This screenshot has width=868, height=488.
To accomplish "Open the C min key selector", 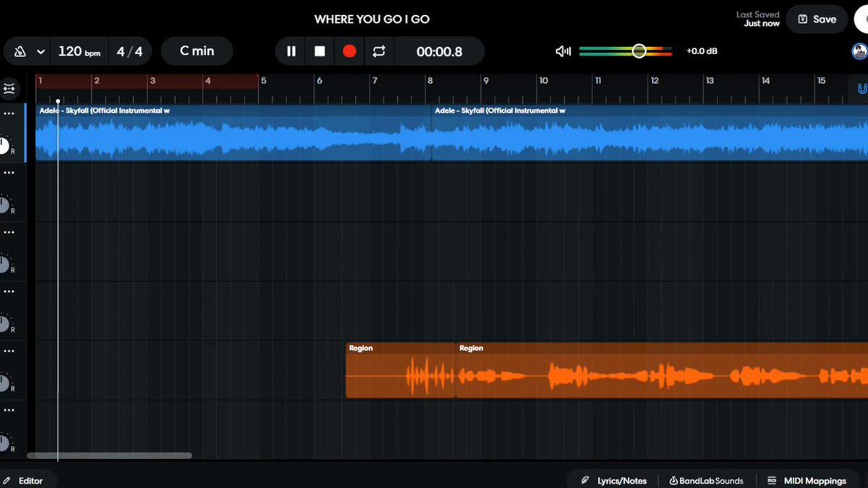I will click(x=197, y=51).
